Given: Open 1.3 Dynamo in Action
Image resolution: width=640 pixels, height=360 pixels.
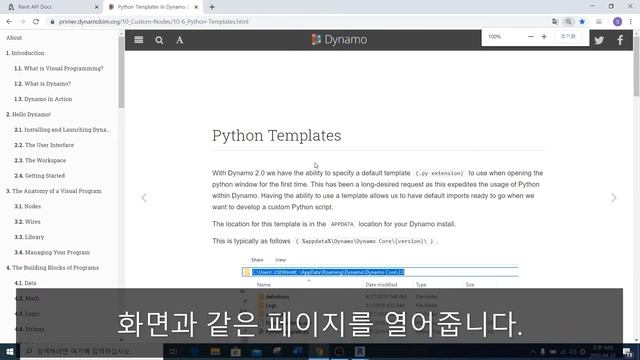Looking at the screenshot, I should pyautogui.click(x=43, y=99).
